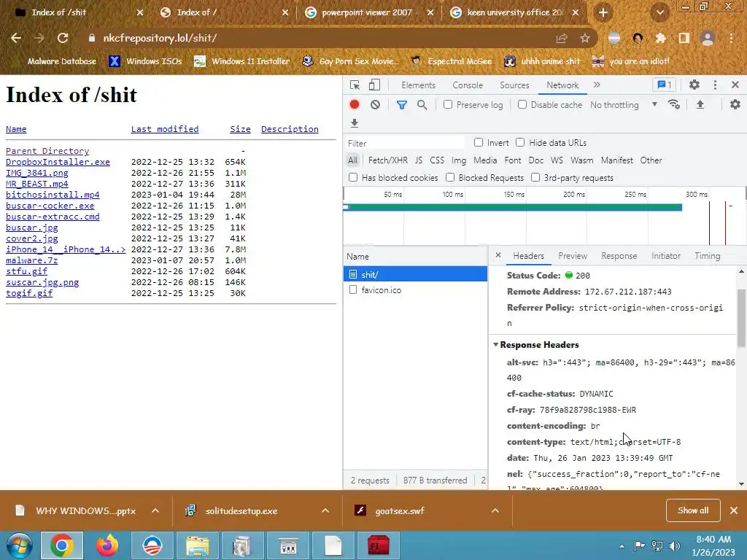Open network panel settings gear
Image resolution: width=747 pixels, height=560 pixels.
(x=735, y=104)
